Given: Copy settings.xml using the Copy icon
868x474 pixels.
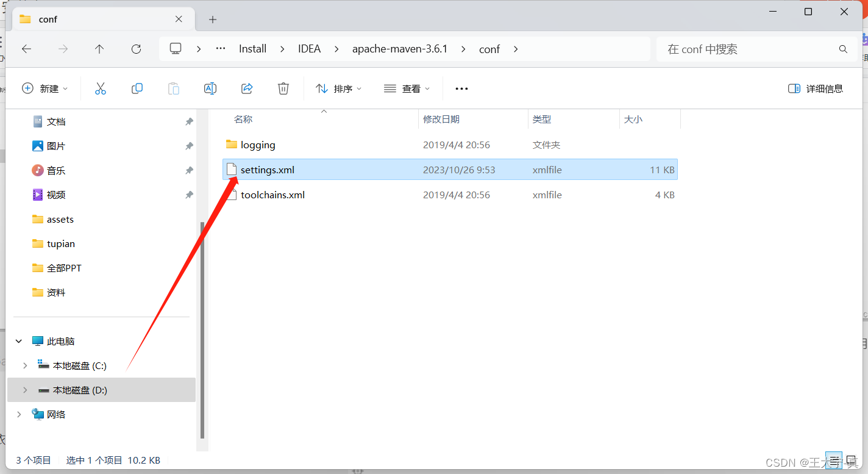Looking at the screenshot, I should click(137, 88).
